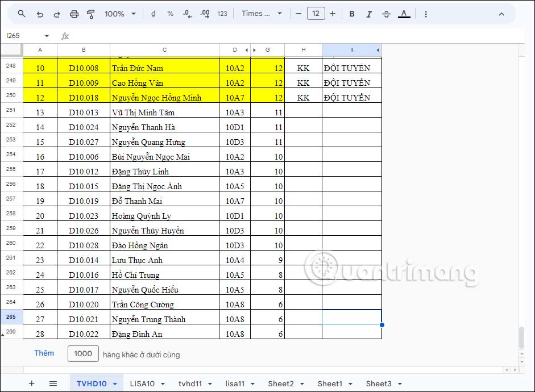Viewport: 535px width, 392px height.
Task: Toggle bold formatting
Action: click(x=352, y=14)
